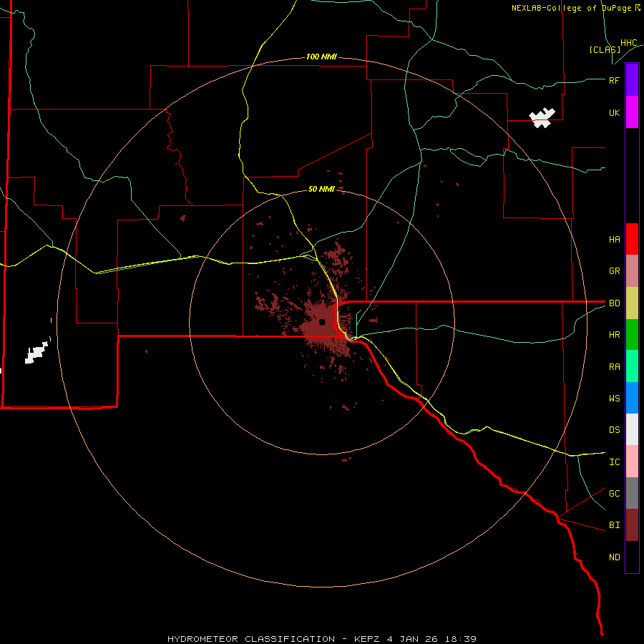Viewport: 644px width, 644px height.
Task: Click the HR green legend swatch
Action: tap(632, 335)
